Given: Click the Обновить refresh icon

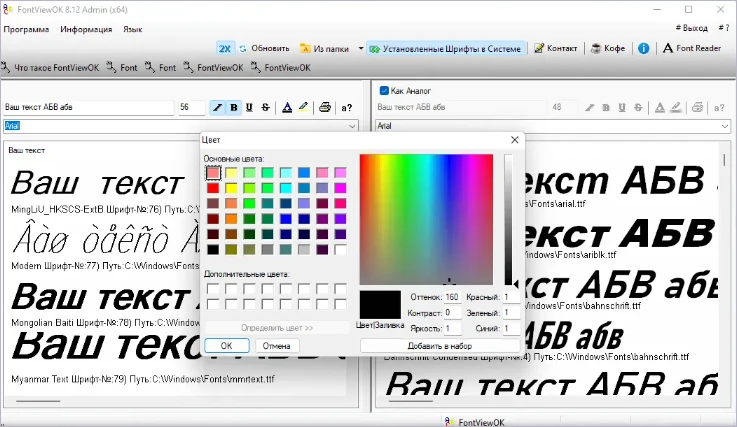Looking at the screenshot, I should [x=243, y=48].
